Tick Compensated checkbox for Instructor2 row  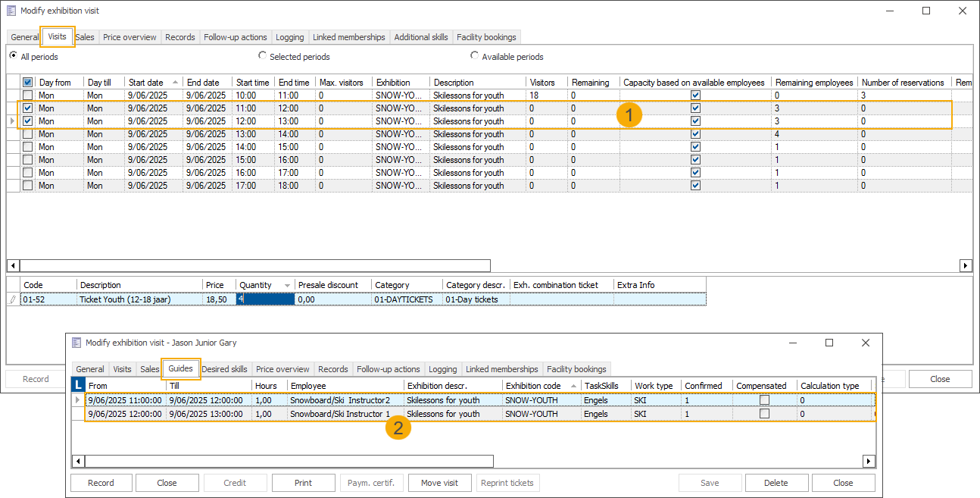point(764,400)
